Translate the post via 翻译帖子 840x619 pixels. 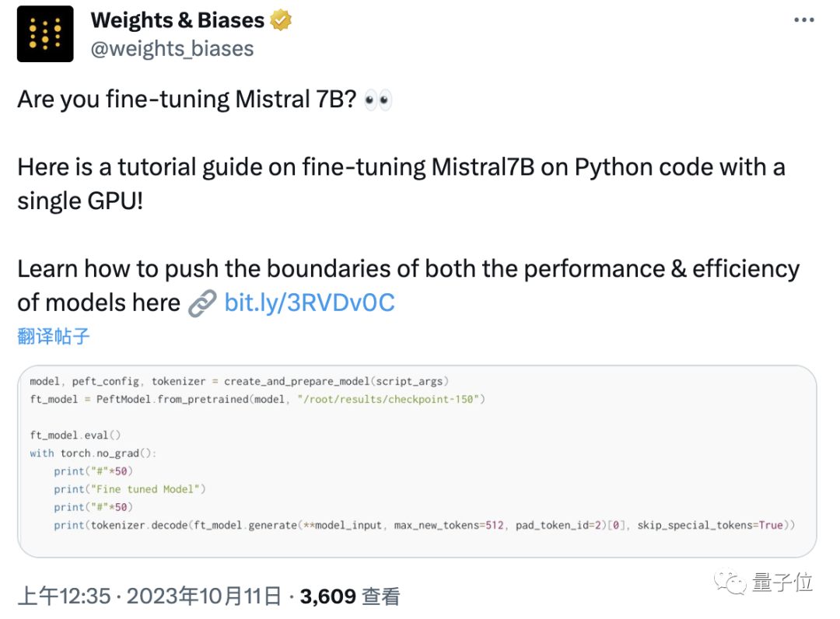54,336
